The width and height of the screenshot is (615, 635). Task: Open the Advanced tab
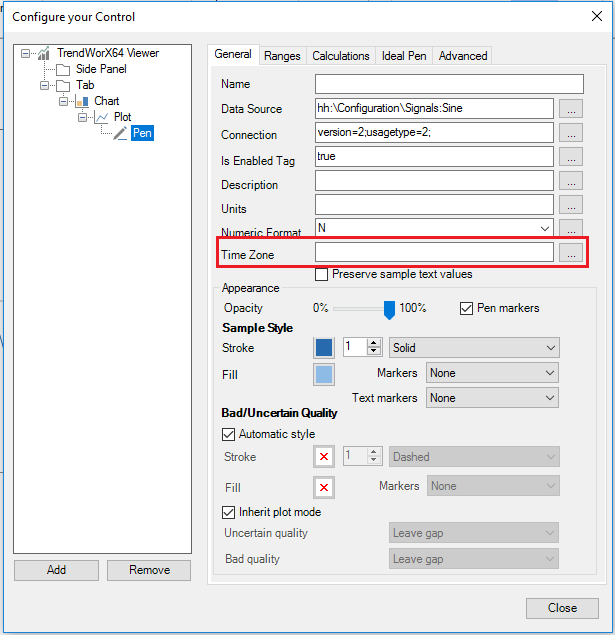coord(463,56)
